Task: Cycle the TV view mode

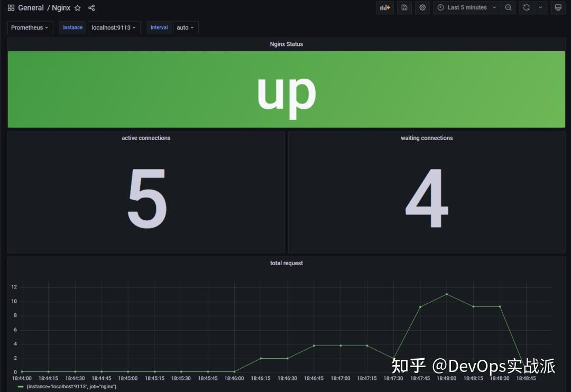Action: (x=558, y=7)
